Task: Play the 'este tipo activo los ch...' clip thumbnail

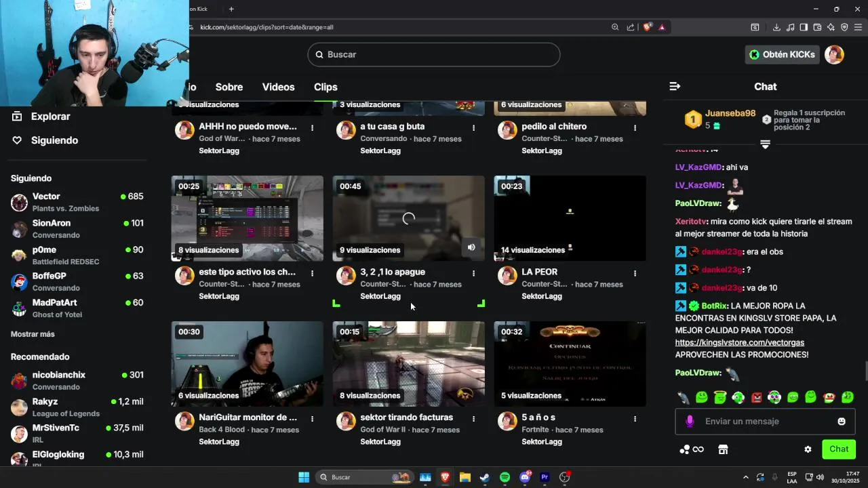Action: [x=248, y=218]
